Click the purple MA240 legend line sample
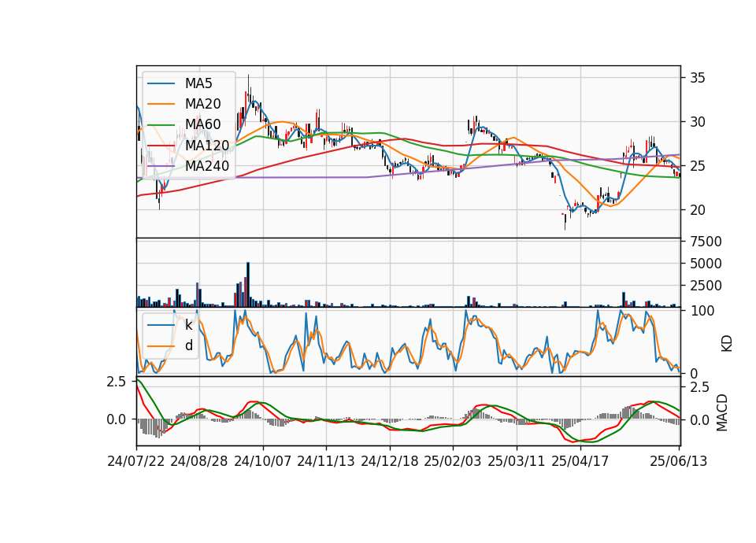 point(161,166)
